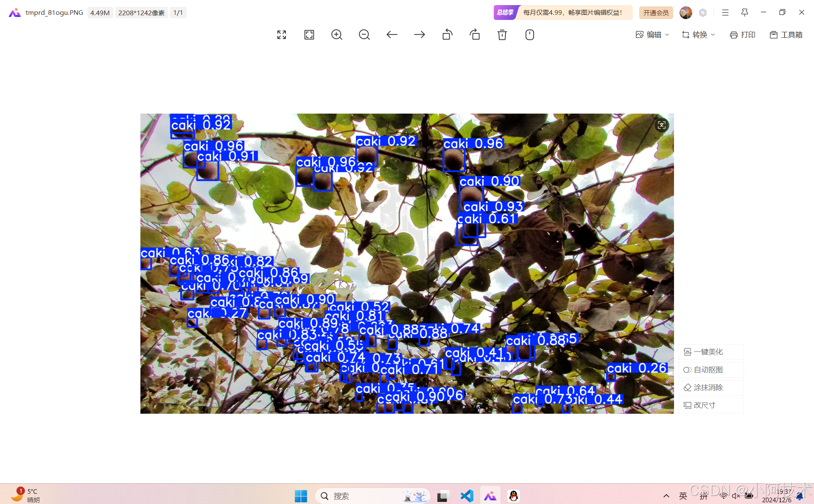Open the task view taskbar icon
Image resolution: width=814 pixels, height=504 pixels.
pos(443,496)
